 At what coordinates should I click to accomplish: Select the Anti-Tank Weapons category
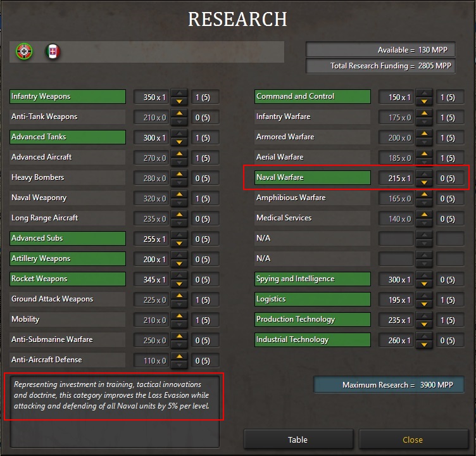click(x=67, y=117)
